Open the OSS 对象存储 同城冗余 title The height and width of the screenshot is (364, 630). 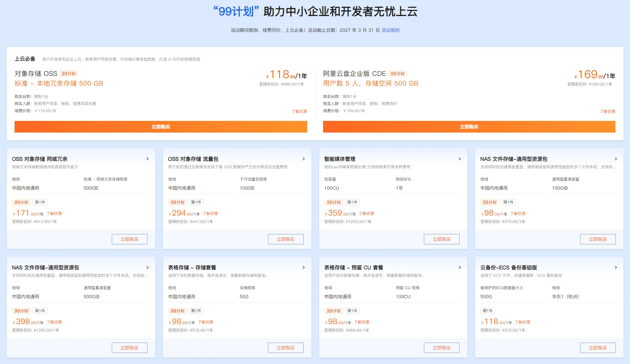(40, 159)
